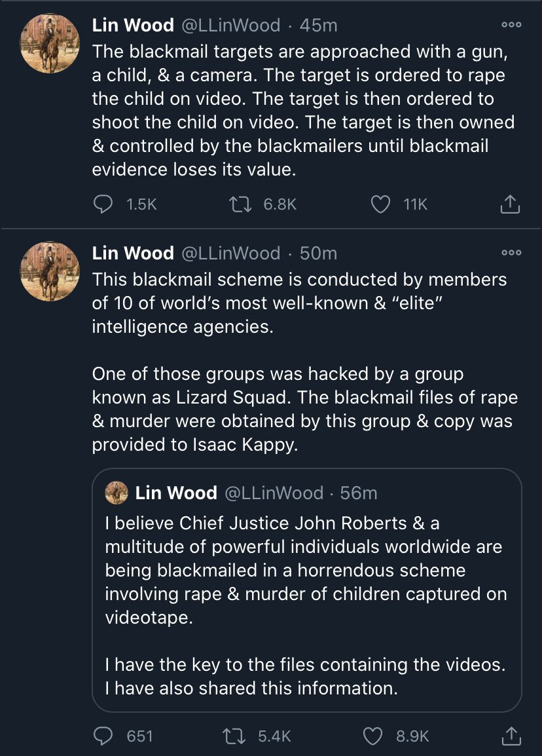Like the tweet with 11K likes
The height and width of the screenshot is (756, 542).
click(x=381, y=205)
